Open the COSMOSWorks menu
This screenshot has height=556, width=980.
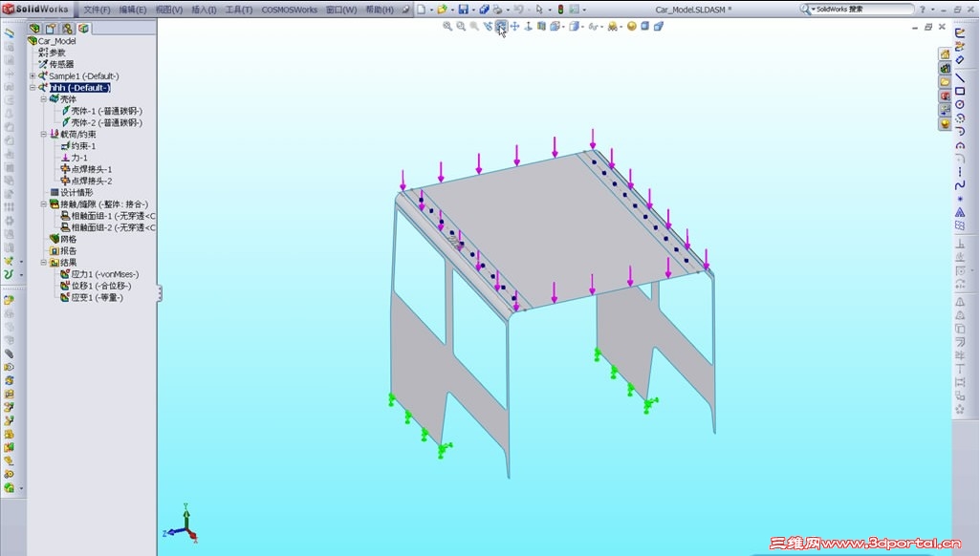tap(290, 10)
